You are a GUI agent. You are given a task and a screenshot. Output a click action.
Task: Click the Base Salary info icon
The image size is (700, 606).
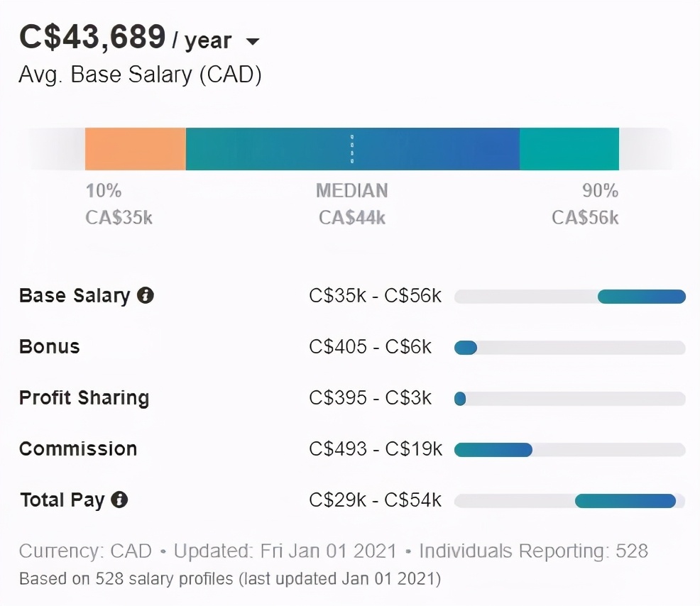(x=146, y=295)
